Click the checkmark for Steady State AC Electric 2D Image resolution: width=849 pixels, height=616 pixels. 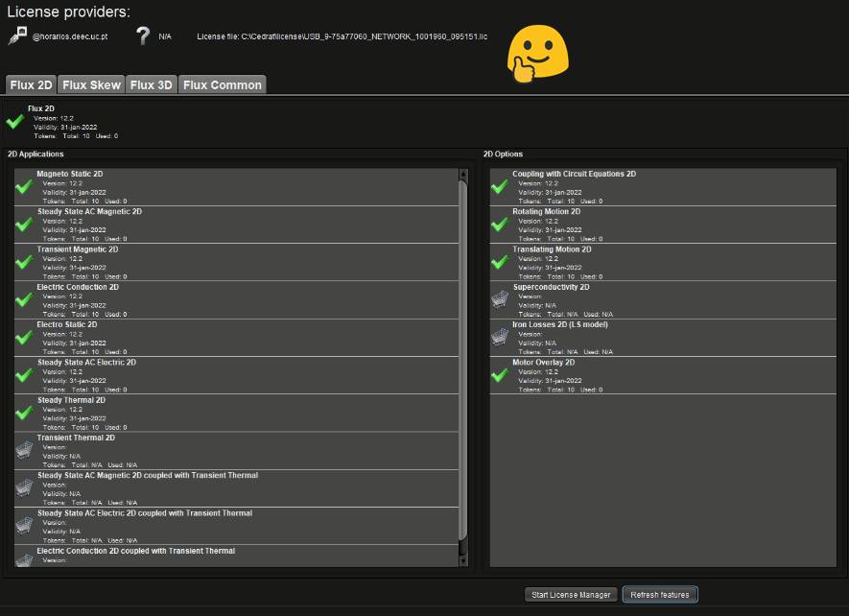[24, 375]
